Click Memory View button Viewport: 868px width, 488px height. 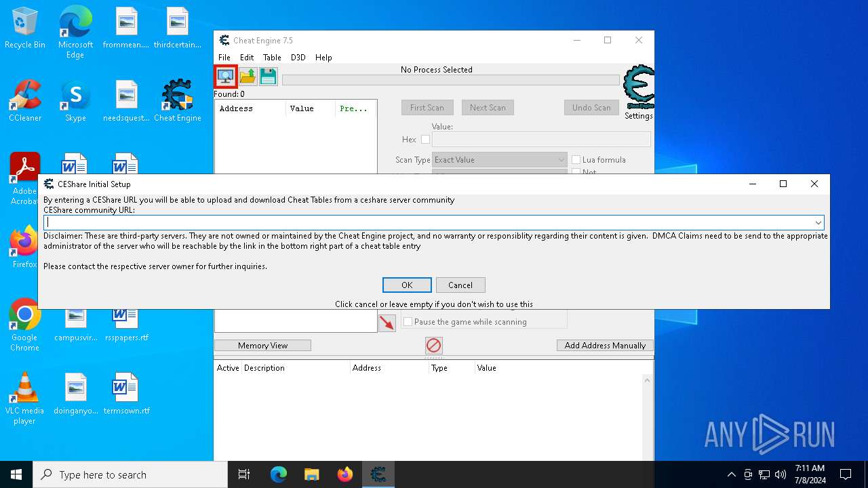click(262, 346)
